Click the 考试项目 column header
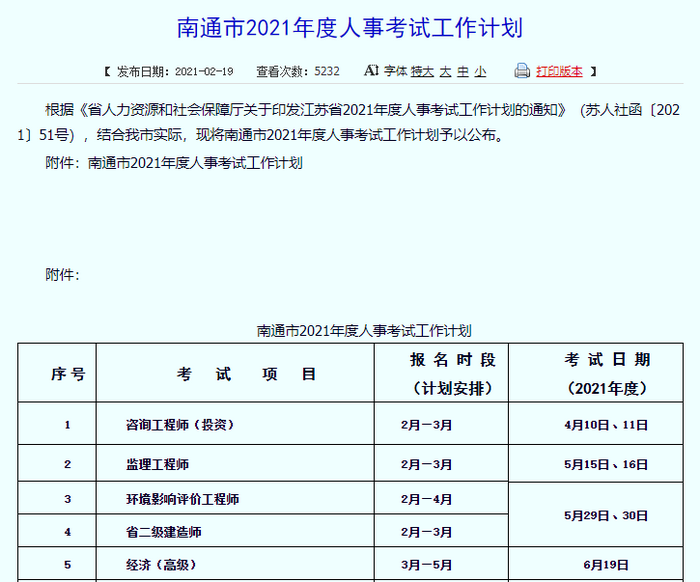700x582 pixels. (x=246, y=374)
